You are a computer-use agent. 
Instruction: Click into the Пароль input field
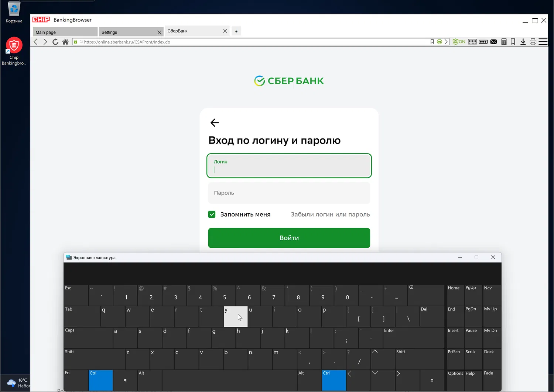(x=289, y=193)
